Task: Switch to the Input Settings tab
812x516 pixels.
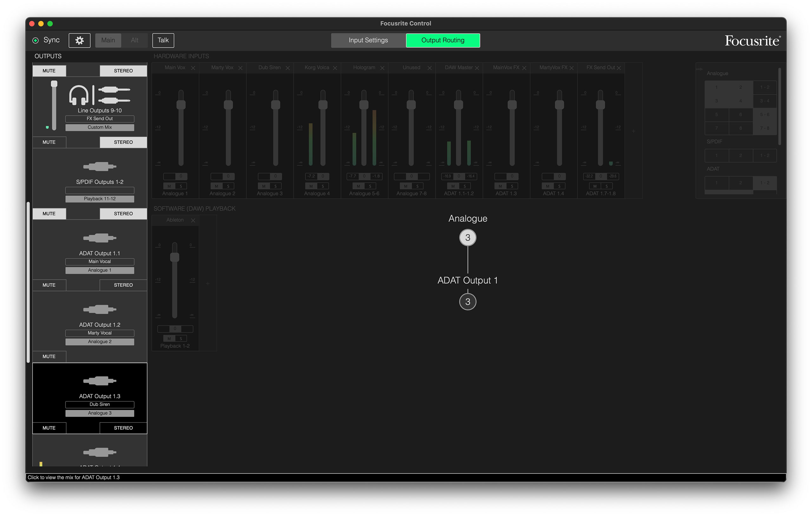Action: point(368,41)
